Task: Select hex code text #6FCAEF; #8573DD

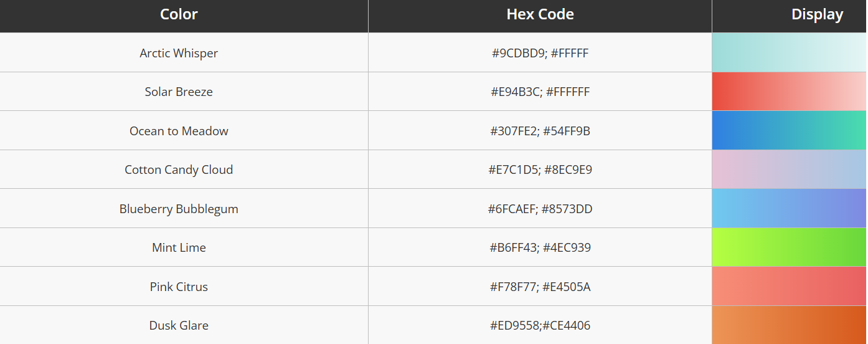Action: coord(540,209)
